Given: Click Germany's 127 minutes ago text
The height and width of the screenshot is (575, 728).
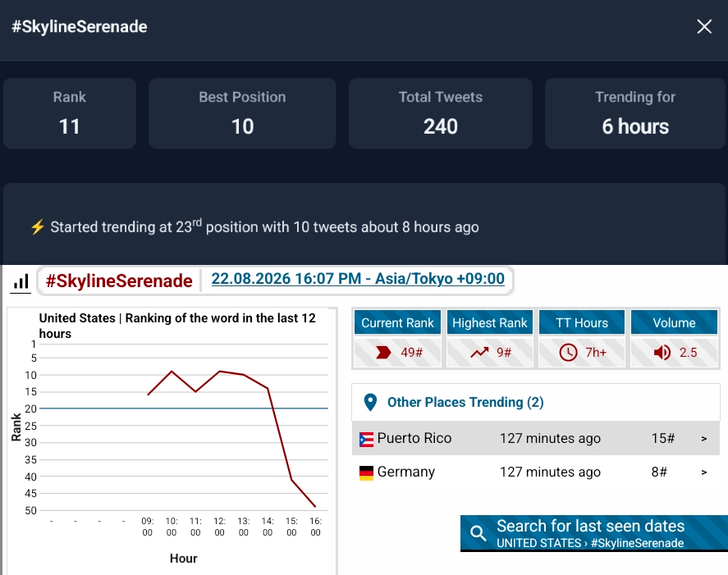Looking at the screenshot, I should tap(550, 472).
